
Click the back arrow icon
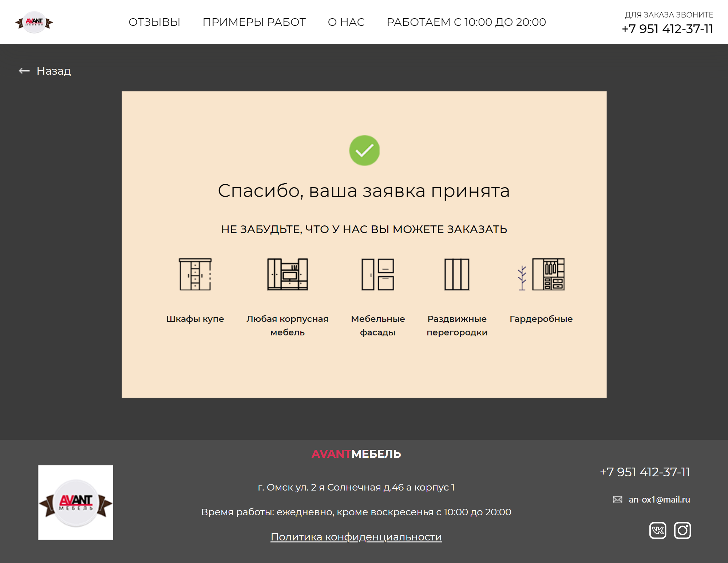pyautogui.click(x=24, y=71)
